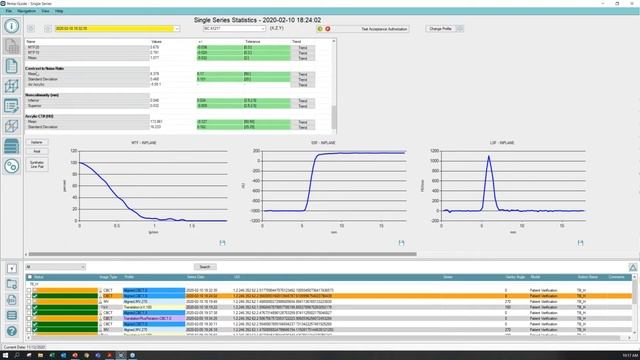Check the box for CBCT series 2020-02-05 19:30:11
The height and width of the screenshot is (360, 640).
pos(29,324)
